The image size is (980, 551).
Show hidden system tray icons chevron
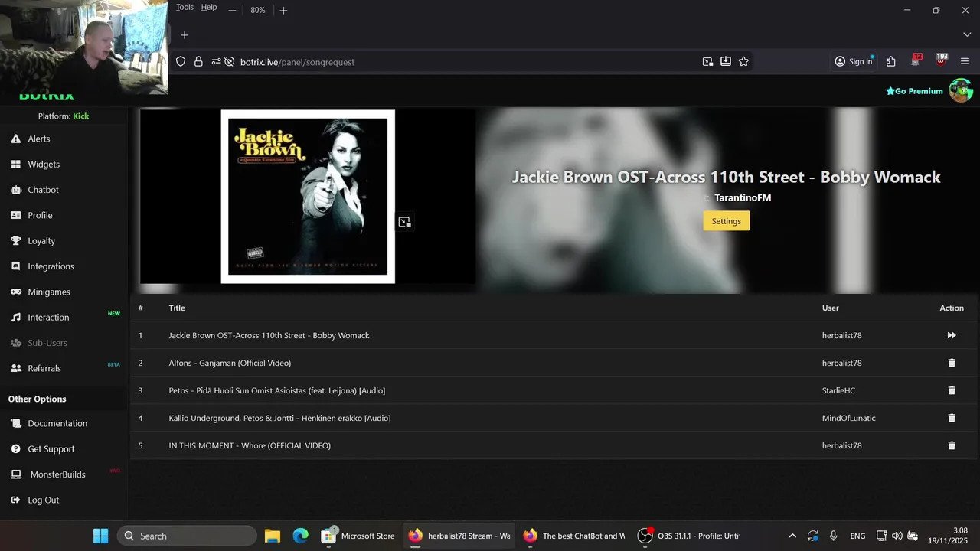tap(792, 536)
